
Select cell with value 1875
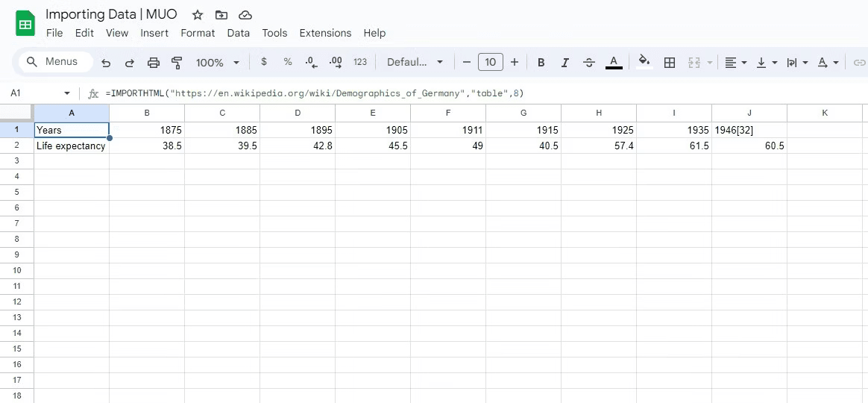(147, 131)
